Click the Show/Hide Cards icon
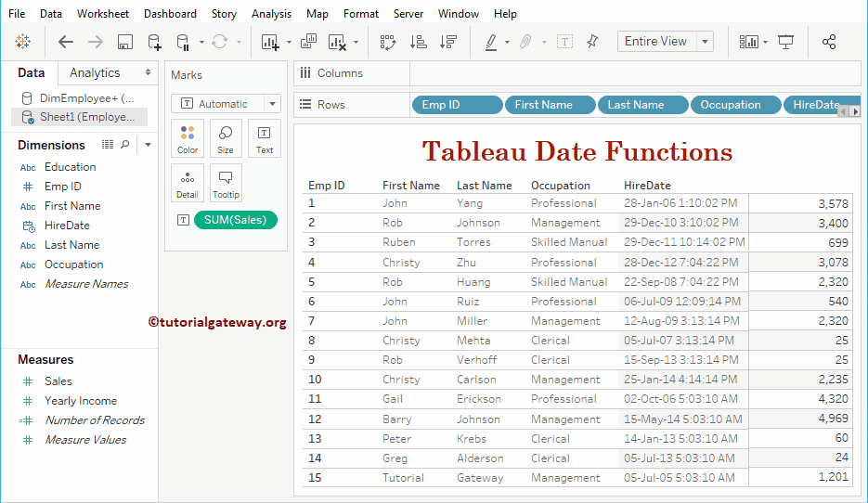 tap(748, 42)
